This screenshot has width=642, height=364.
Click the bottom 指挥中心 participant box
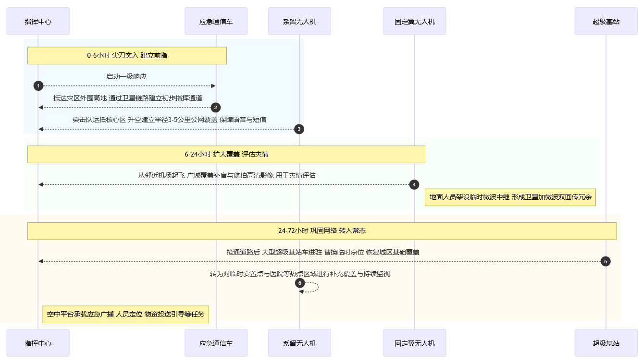pos(38,343)
